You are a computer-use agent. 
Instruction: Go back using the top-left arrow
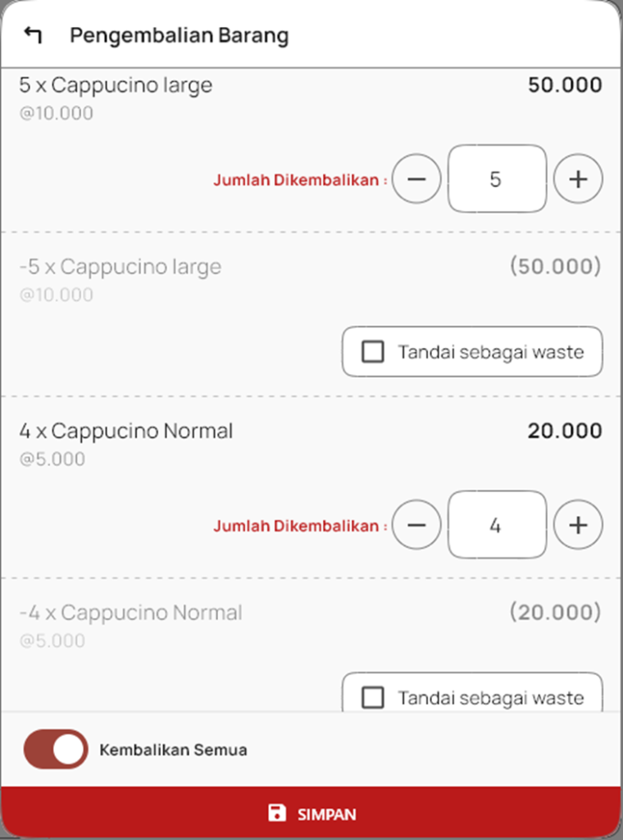click(33, 35)
